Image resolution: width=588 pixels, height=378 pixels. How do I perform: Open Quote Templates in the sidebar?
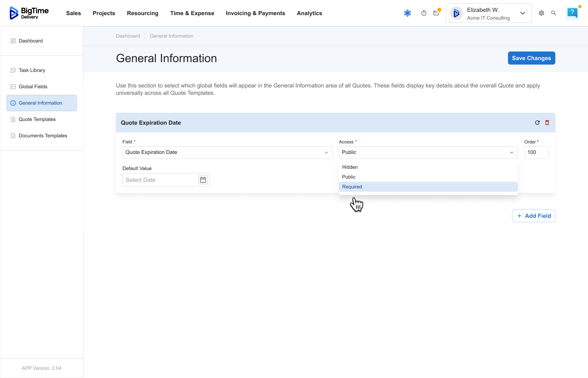click(x=37, y=119)
